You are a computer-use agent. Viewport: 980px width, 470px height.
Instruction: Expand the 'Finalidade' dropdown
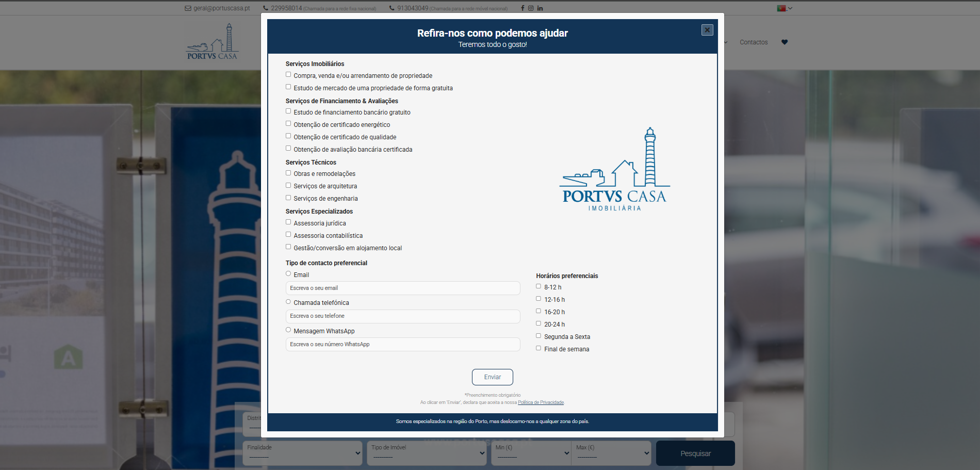coord(302,453)
